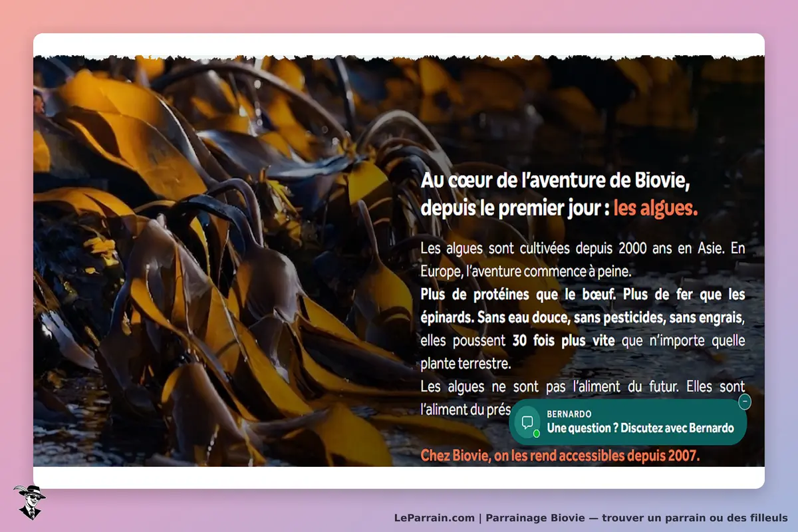This screenshot has height=532, width=798.
Task: Open the Bernardo chat bubble icon
Action: (x=527, y=423)
